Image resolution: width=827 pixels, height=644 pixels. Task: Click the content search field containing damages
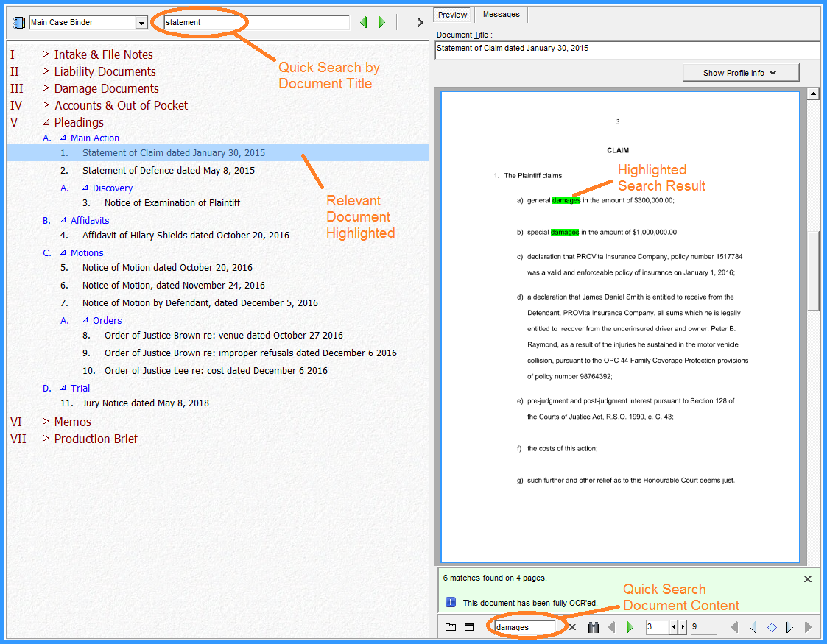click(x=525, y=627)
